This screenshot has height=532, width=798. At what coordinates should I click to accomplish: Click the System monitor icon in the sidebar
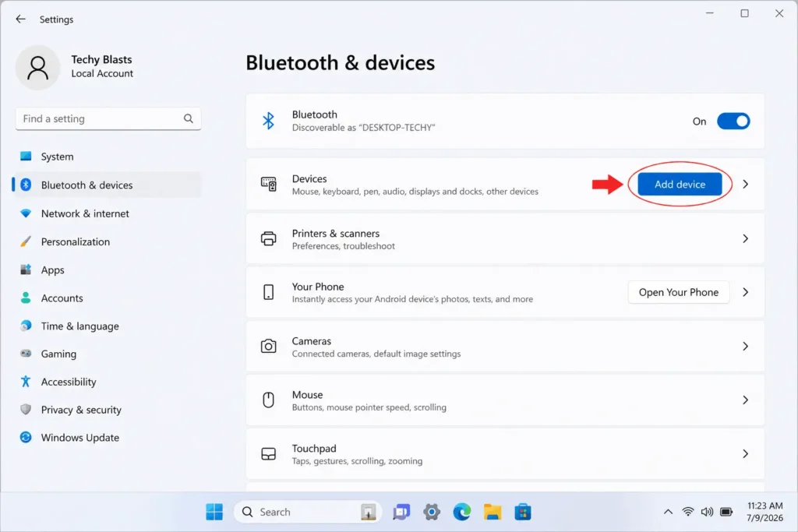pos(26,156)
